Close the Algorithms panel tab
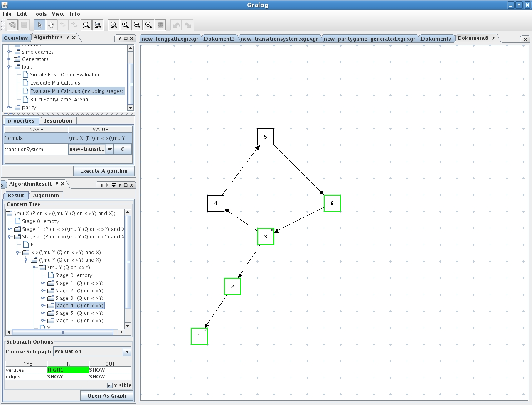The width and height of the screenshot is (532, 405). 74,37
